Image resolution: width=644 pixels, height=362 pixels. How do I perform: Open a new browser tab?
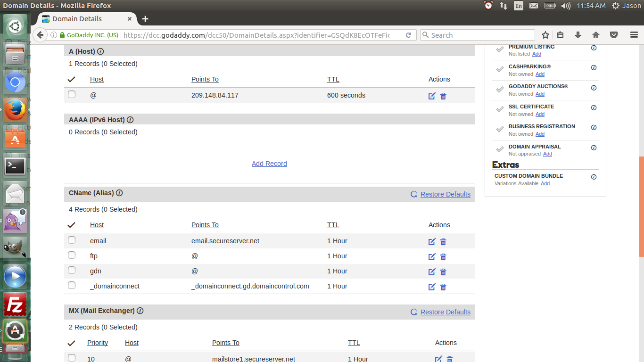pyautogui.click(x=145, y=19)
